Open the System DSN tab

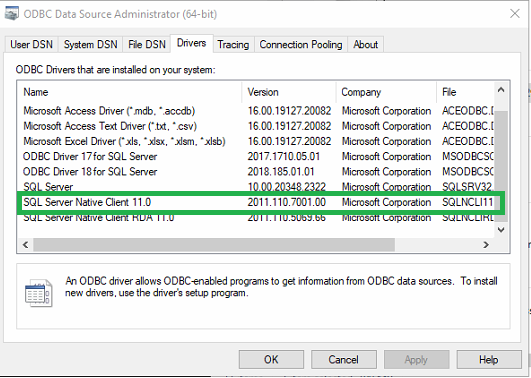coord(90,44)
